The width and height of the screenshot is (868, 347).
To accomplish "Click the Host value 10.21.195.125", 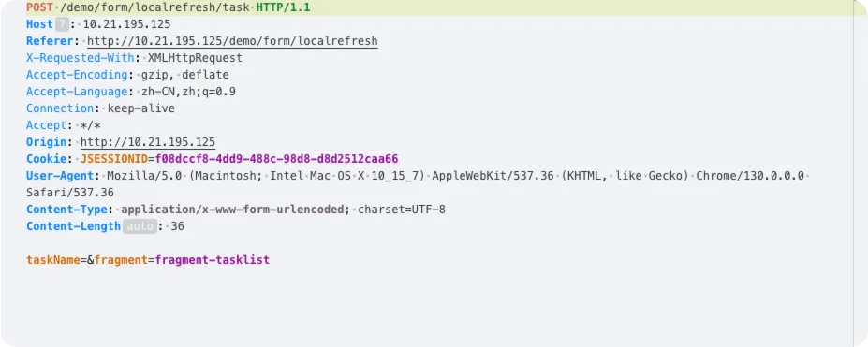I will (126, 24).
